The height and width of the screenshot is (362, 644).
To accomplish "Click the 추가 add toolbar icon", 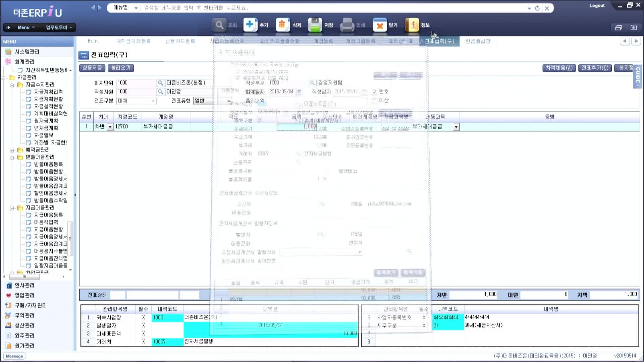I will (250, 25).
